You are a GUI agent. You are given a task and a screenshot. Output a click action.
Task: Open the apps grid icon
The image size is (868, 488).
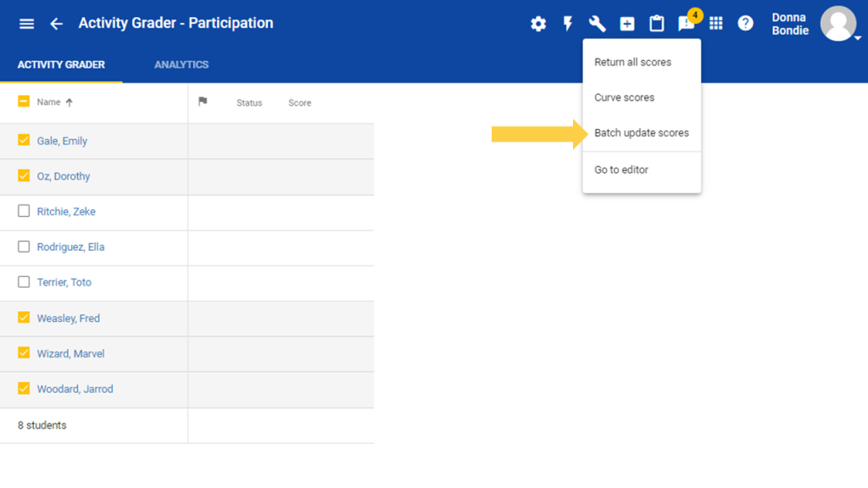click(x=716, y=24)
